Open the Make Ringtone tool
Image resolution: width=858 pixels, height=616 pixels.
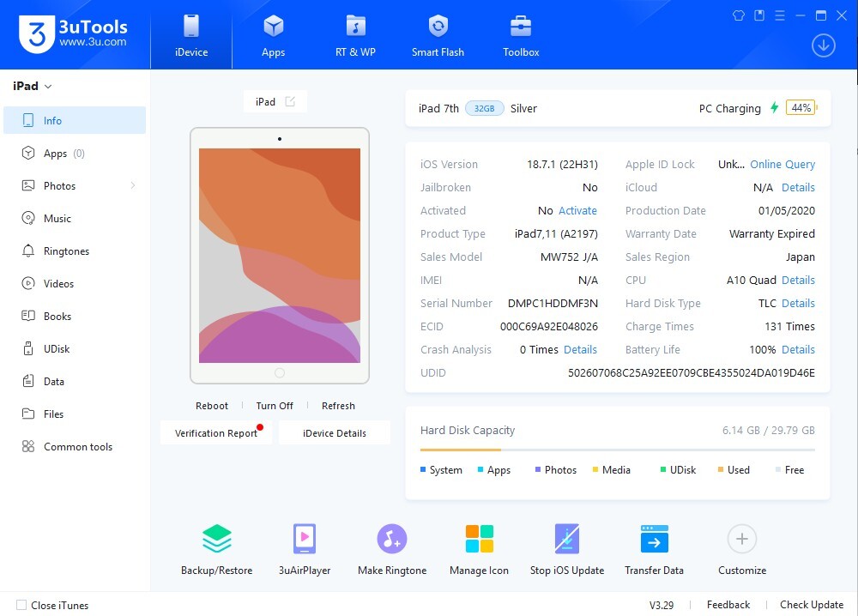(x=391, y=540)
